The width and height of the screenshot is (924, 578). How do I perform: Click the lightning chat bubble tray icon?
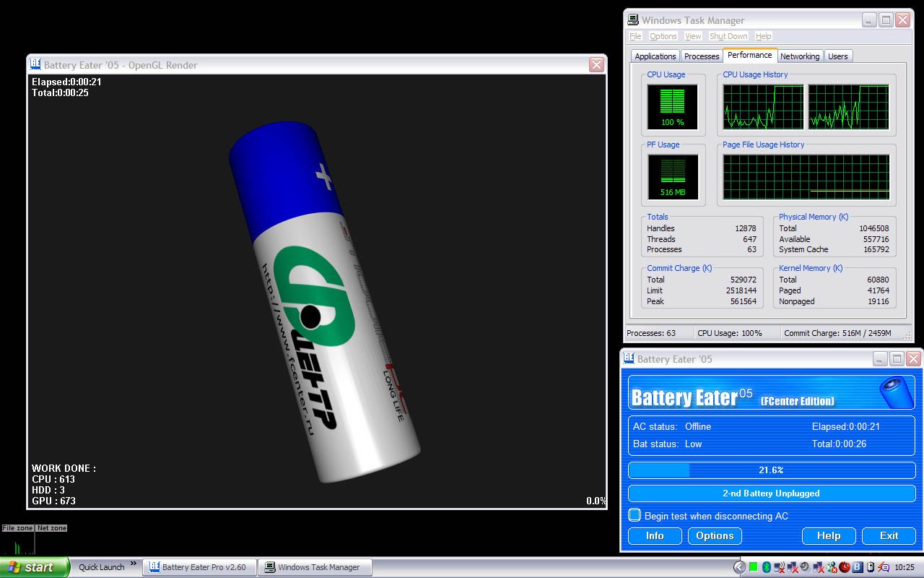pyautogui.click(x=884, y=566)
